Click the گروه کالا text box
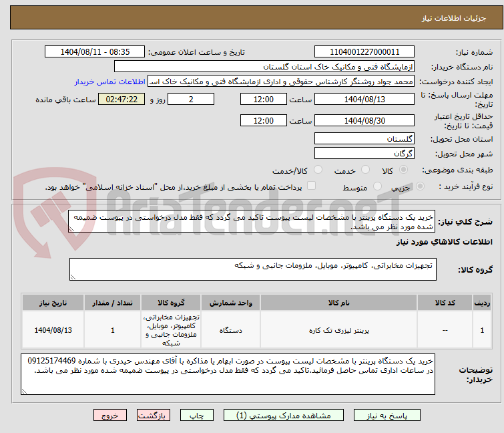Viewport: 504px width, 433px height. point(253,269)
